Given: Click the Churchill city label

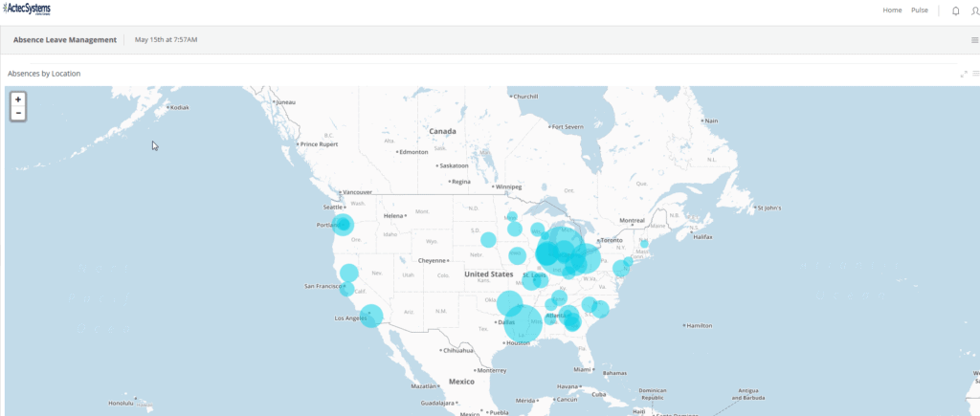Looking at the screenshot, I should [x=526, y=97].
